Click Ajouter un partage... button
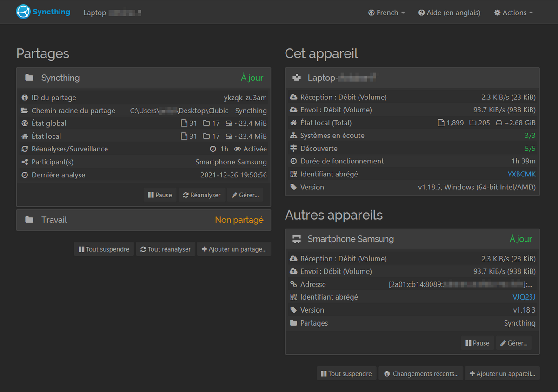 [x=234, y=249]
